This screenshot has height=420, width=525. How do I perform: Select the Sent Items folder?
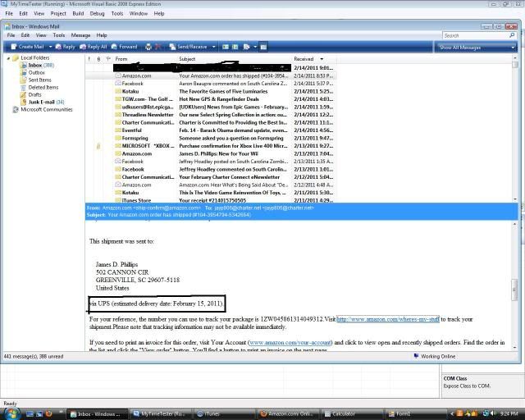click(36, 80)
